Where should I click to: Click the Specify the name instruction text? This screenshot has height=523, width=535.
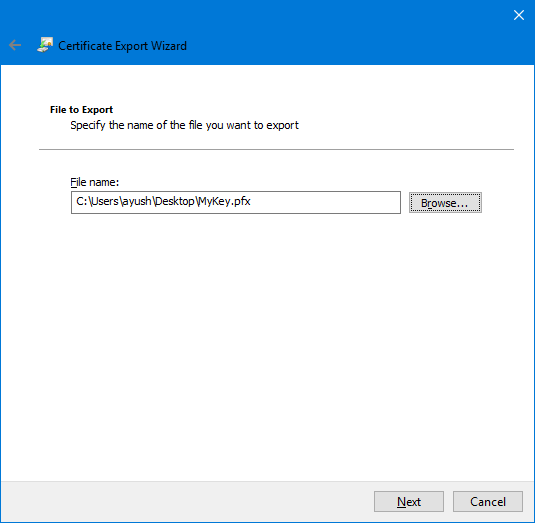pyautogui.click(x=184, y=125)
